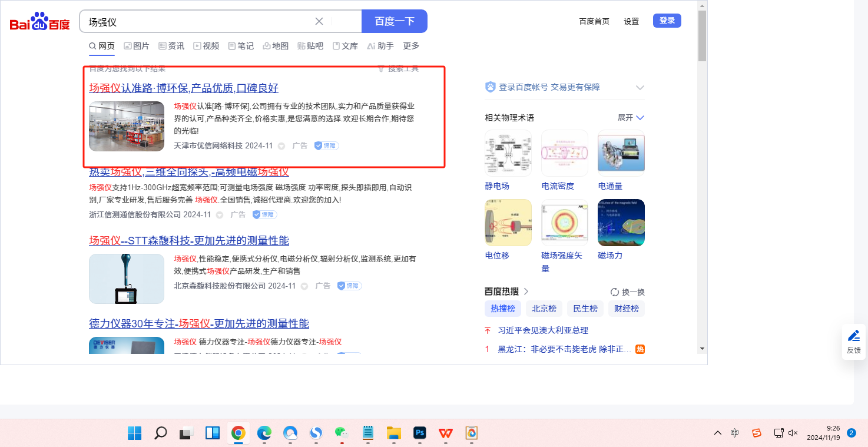Click the 反馈 feedback pencil icon
This screenshot has height=447, width=868.
coord(853,336)
